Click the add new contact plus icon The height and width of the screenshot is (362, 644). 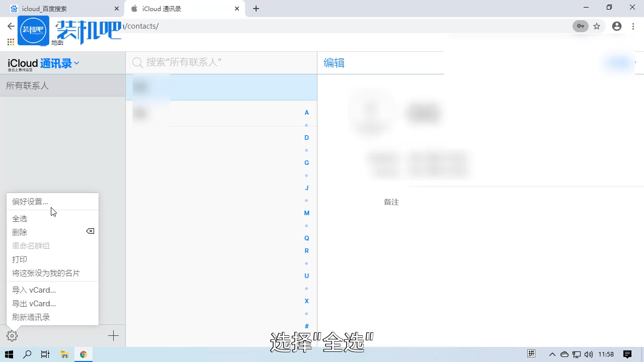(113, 335)
